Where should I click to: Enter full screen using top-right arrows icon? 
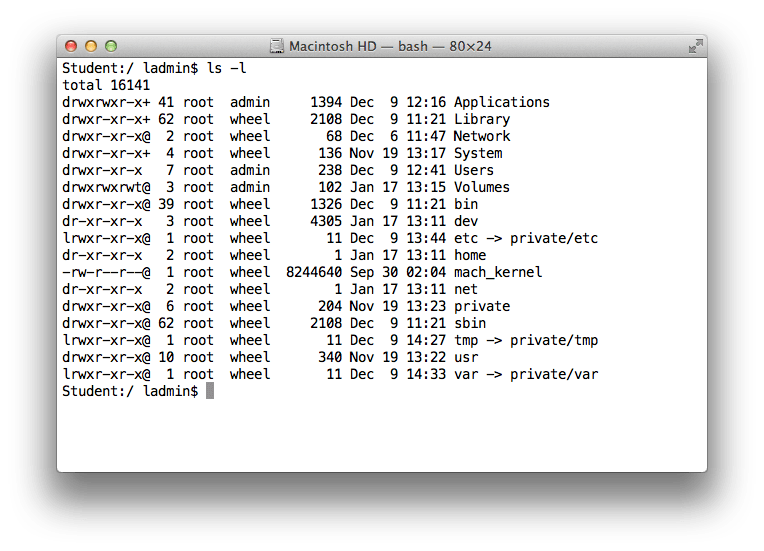(x=694, y=46)
